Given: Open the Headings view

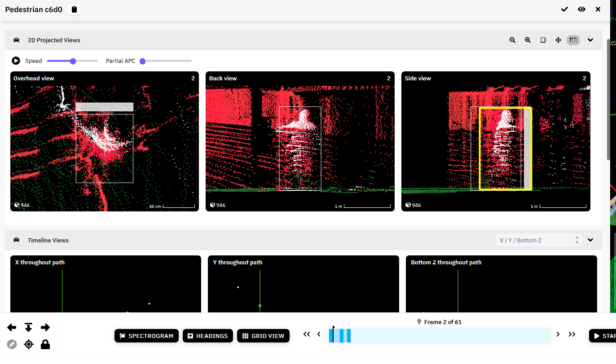Looking at the screenshot, I should tap(208, 336).
